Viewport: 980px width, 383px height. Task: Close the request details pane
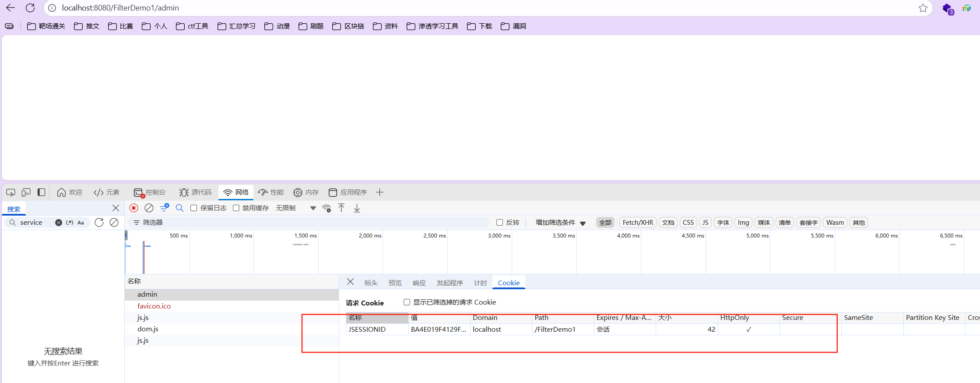(x=350, y=282)
